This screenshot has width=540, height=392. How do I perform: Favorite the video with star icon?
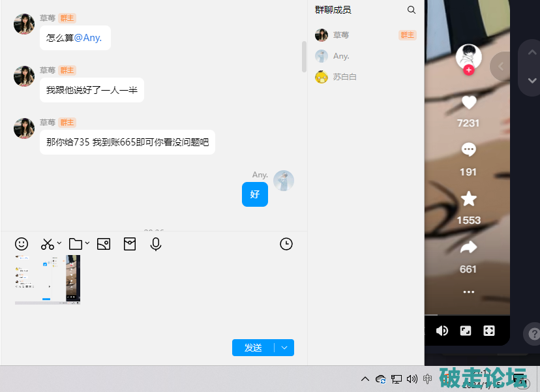tap(468, 199)
